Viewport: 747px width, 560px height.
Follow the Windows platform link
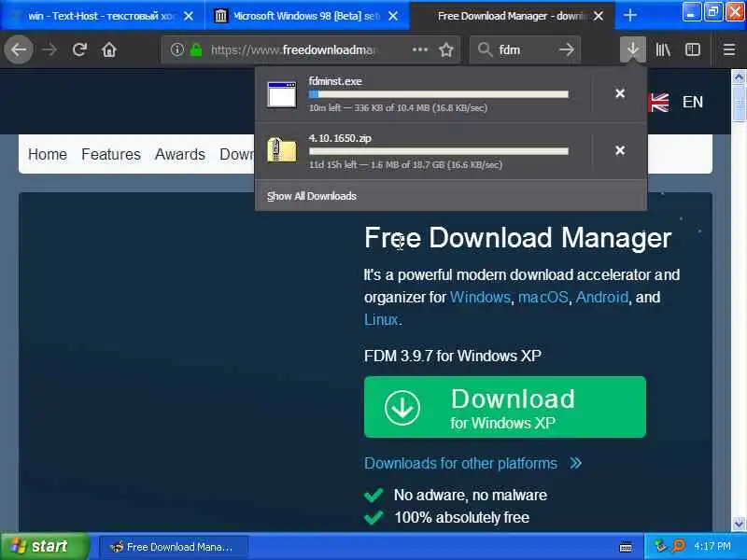coord(480,297)
